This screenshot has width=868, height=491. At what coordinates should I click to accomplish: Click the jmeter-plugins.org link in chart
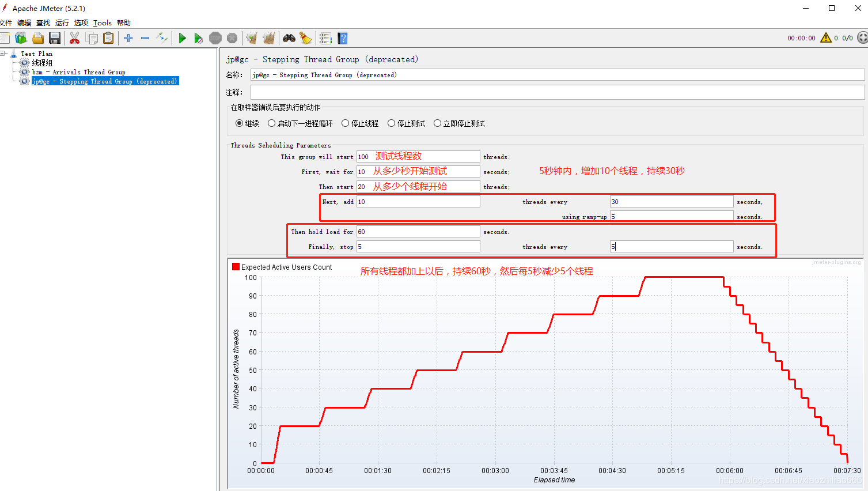pos(836,262)
